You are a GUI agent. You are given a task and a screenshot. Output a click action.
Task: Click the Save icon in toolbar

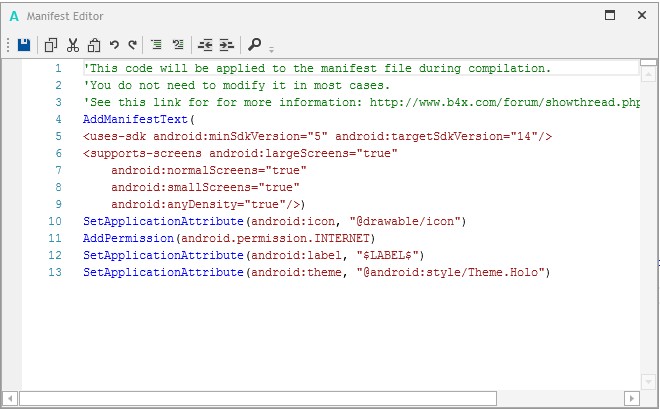pos(24,45)
